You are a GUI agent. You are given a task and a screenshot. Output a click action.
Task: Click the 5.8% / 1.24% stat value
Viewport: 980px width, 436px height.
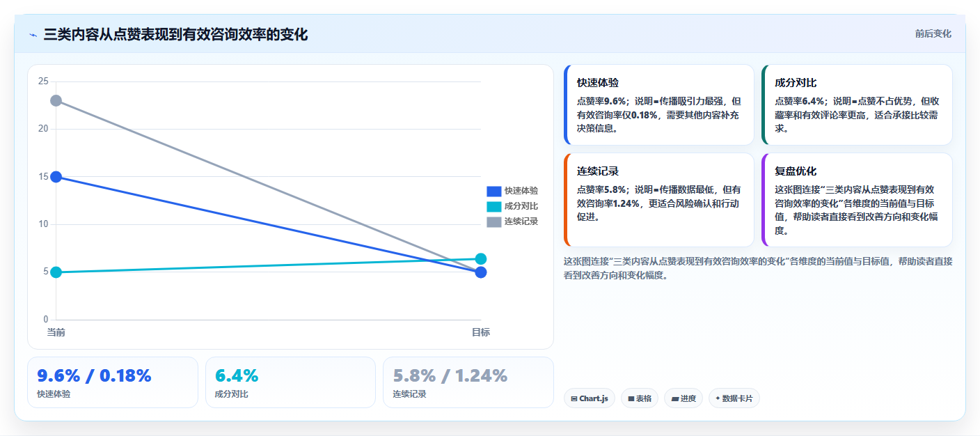450,376
